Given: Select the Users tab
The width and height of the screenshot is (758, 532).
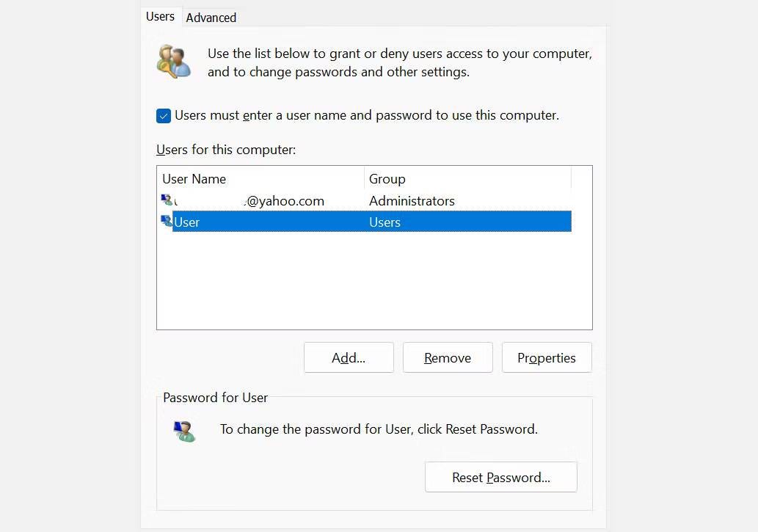Looking at the screenshot, I should pos(160,16).
